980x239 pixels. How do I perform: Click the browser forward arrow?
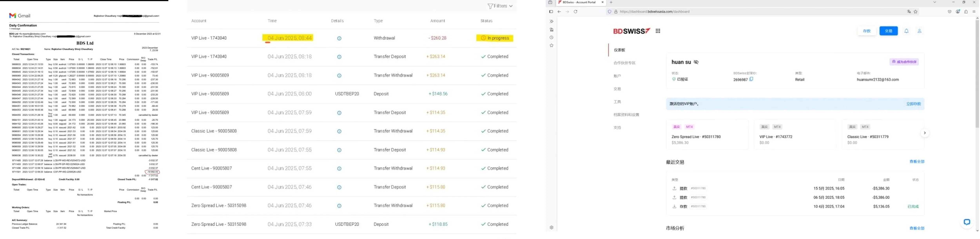click(567, 12)
